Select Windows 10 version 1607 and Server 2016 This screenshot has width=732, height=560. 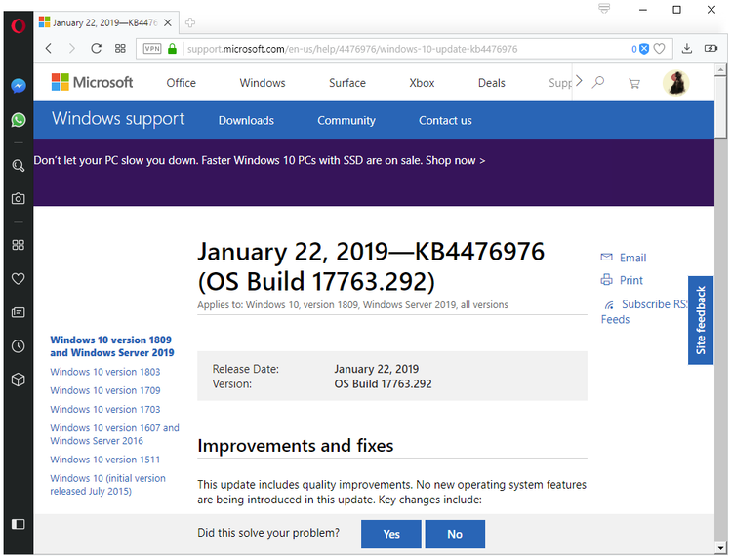(x=114, y=434)
